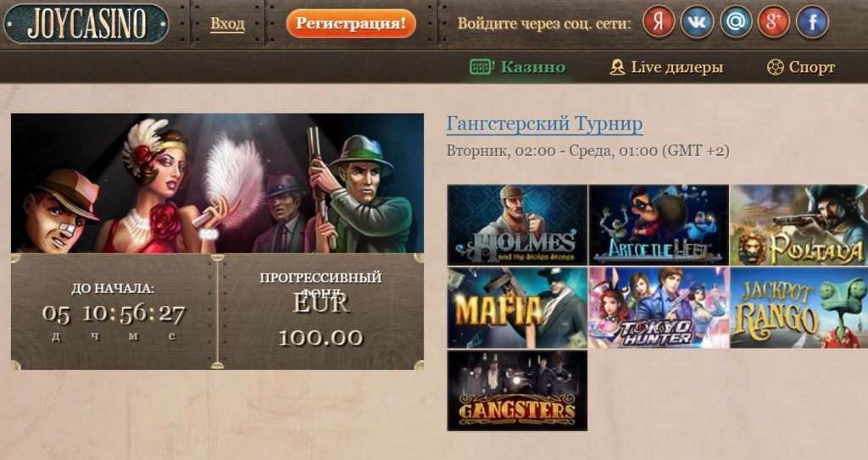Click the Вход login link
This screenshot has width=868, height=460.
[x=227, y=24]
